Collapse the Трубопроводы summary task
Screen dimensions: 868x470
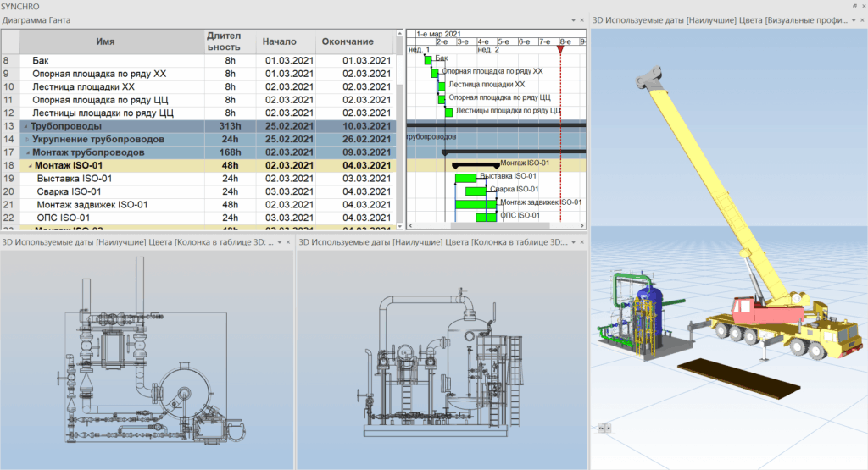[25, 127]
